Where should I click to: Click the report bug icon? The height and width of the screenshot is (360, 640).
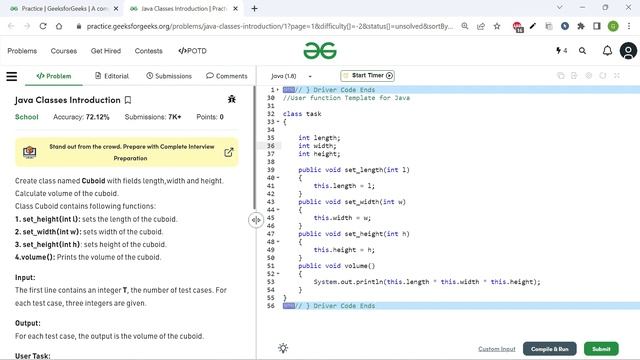(232, 99)
